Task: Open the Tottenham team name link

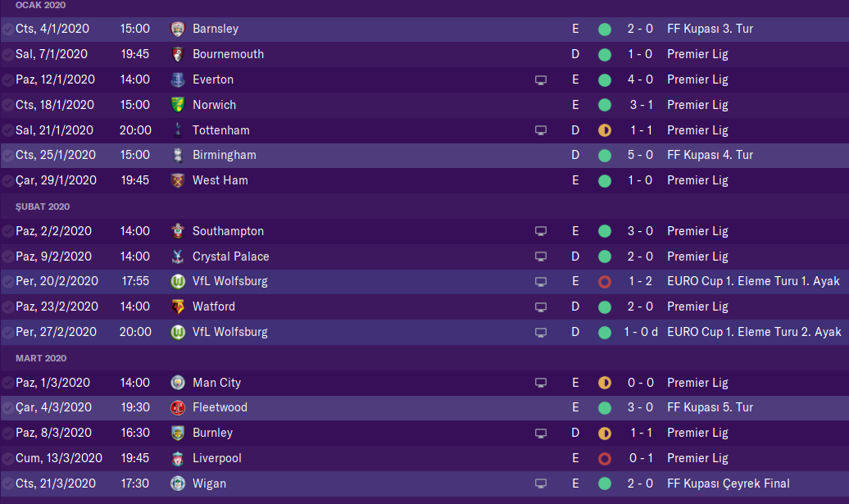Action: click(221, 130)
